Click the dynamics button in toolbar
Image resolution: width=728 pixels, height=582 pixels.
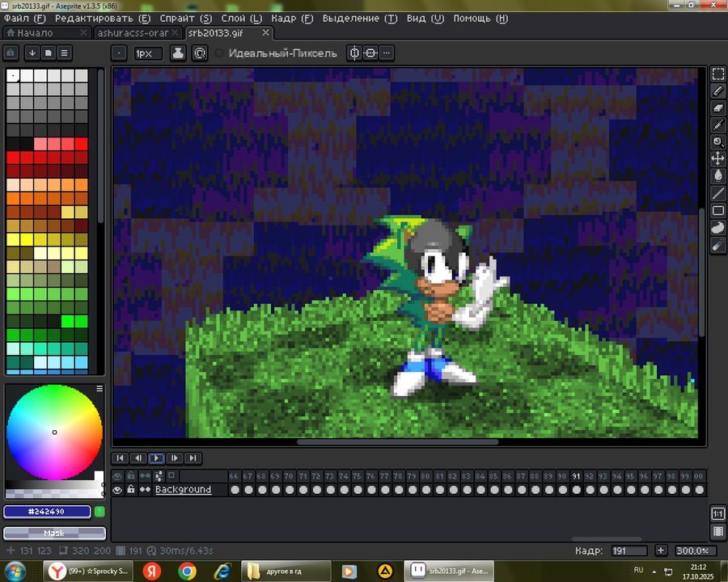[200, 53]
